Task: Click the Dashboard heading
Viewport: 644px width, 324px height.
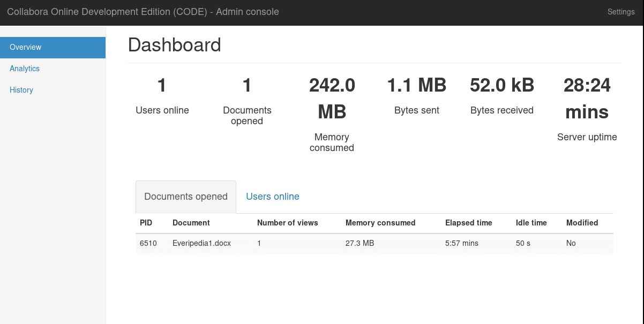Action: point(175,44)
